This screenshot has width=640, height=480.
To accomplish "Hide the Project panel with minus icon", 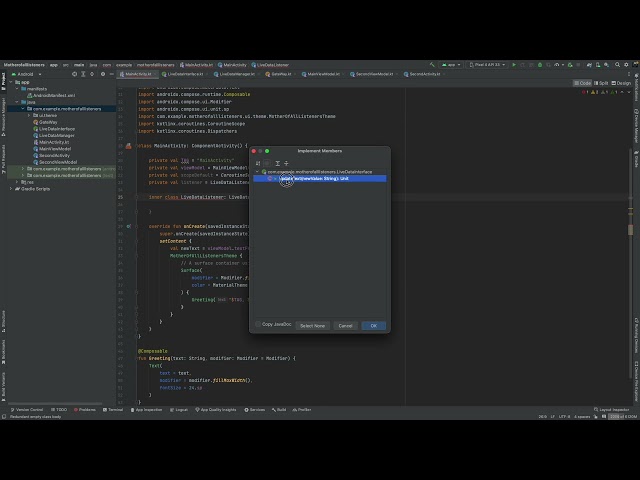I will click(111, 74).
